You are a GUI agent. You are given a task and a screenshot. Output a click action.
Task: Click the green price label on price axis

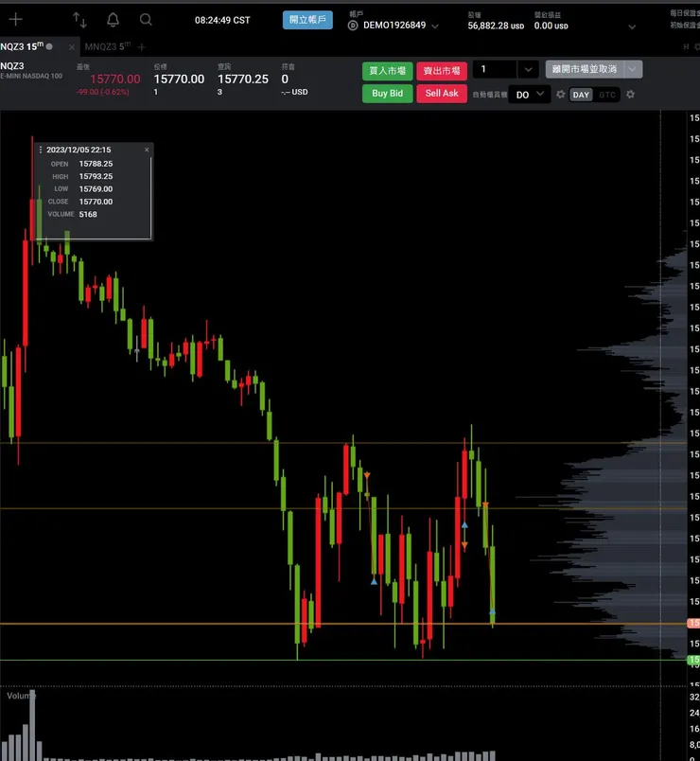click(693, 660)
